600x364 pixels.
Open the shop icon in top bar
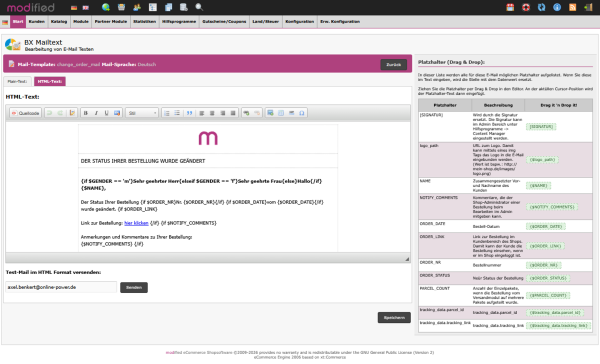(x=121, y=7)
